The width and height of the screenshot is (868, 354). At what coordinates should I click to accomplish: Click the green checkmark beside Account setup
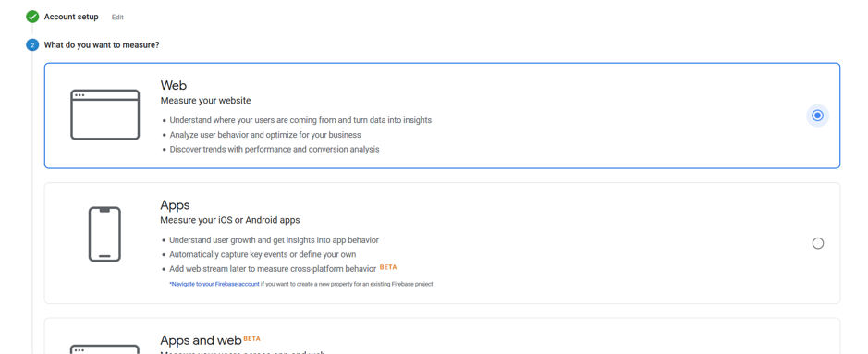click(x=32, y=17)
